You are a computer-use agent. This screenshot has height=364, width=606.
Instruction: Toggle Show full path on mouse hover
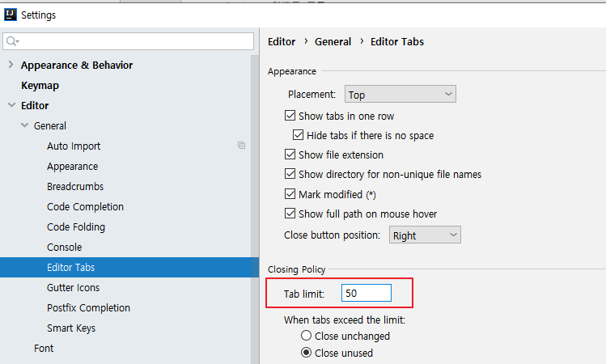click(x=290, y=214)
